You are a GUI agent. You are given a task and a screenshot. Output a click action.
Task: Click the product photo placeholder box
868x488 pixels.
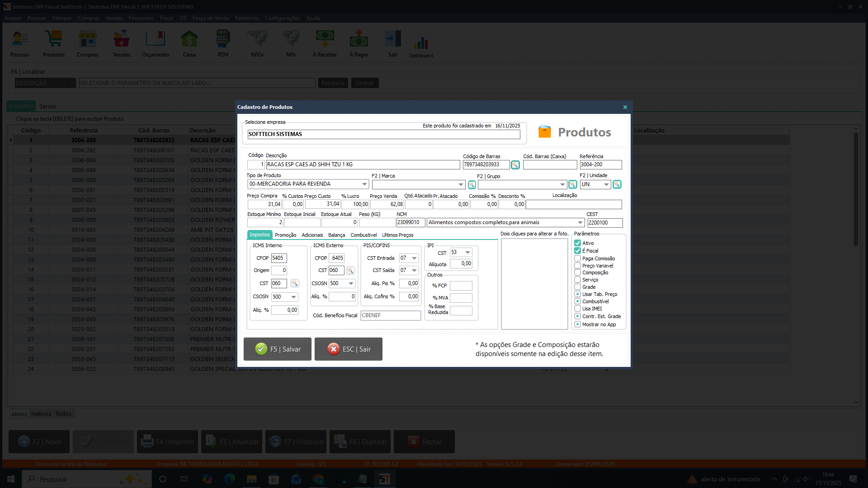[534, 284]
